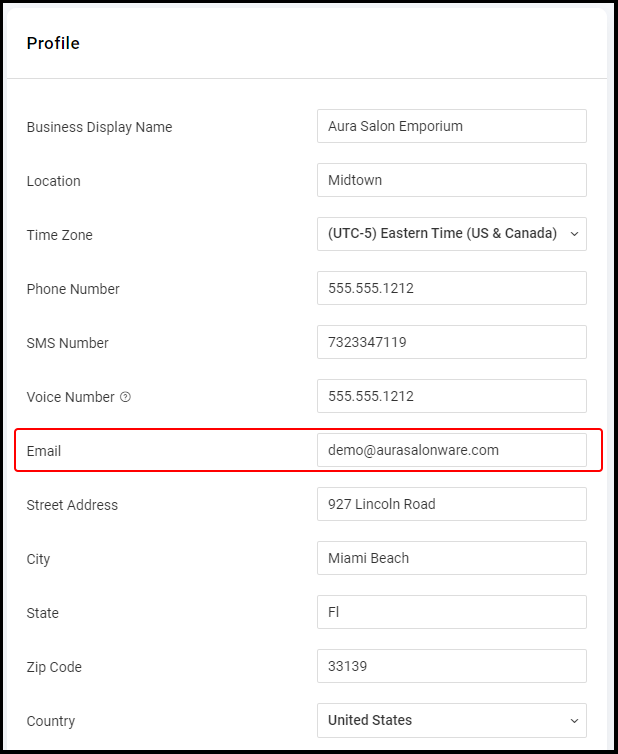Click the SMS Number input field
The height and width of the screenshot is (754, 618).
point(452,342)
